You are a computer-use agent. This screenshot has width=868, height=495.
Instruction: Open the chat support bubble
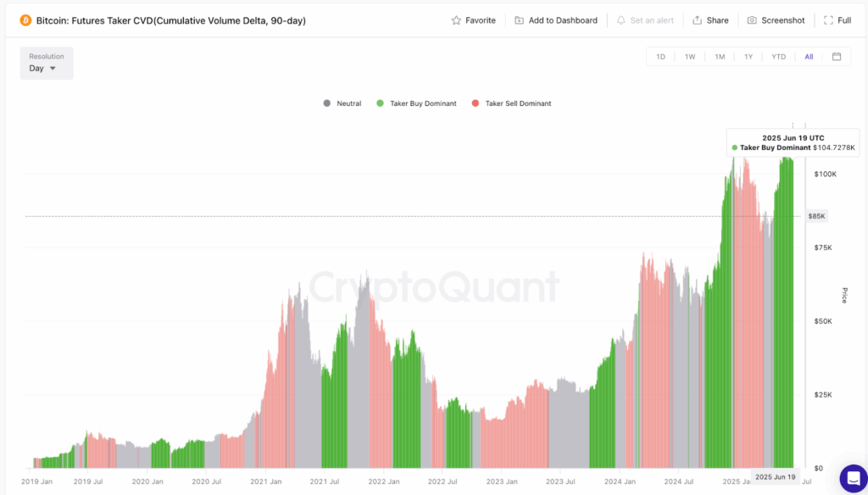coord(853,478)
